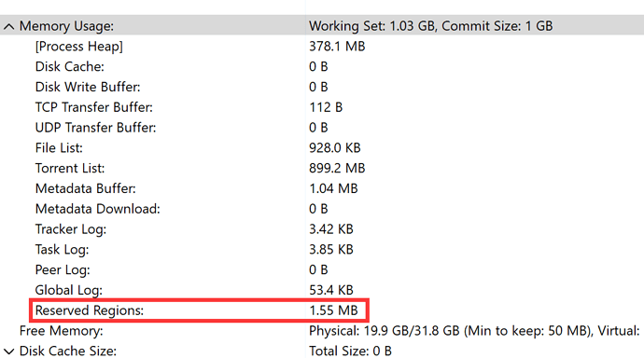Select the UDP Transfer Buffer row
The image size is (644, 358).
click(322, 127)
